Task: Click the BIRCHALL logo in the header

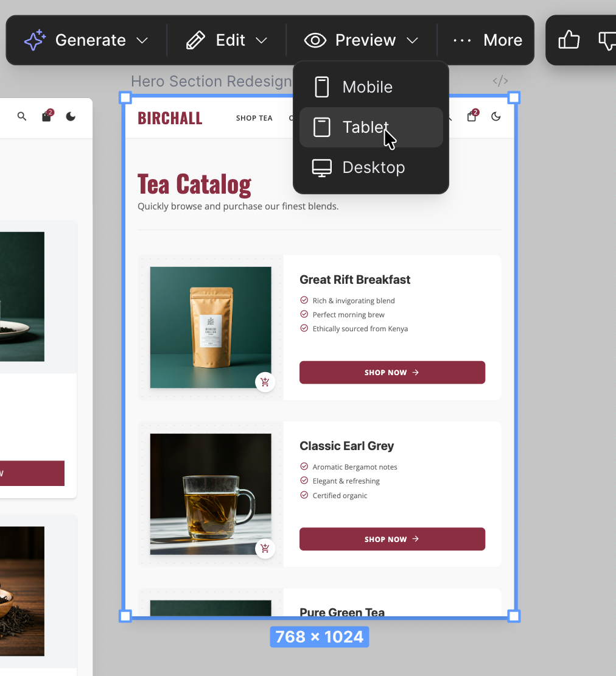Action: (170, 118)
